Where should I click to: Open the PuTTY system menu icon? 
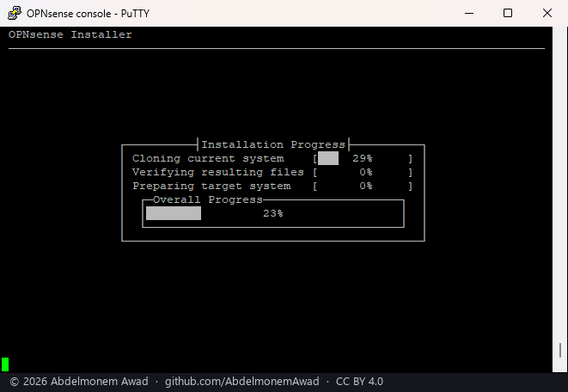[x=15, y=13]
